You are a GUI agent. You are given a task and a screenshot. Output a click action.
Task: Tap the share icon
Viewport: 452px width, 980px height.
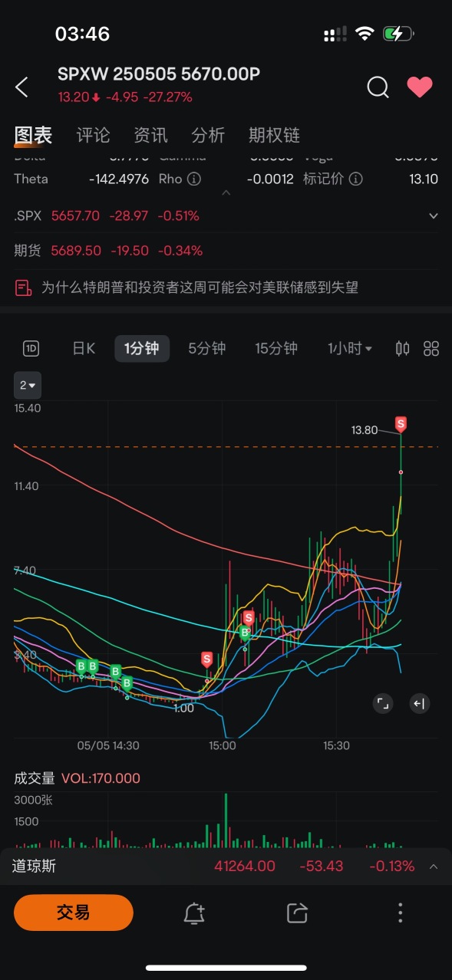tap(297, 913)
